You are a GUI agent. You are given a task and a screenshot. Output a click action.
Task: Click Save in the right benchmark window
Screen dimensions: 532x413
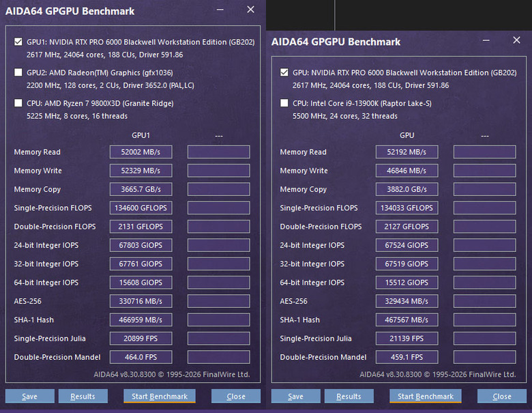point(296,397)
